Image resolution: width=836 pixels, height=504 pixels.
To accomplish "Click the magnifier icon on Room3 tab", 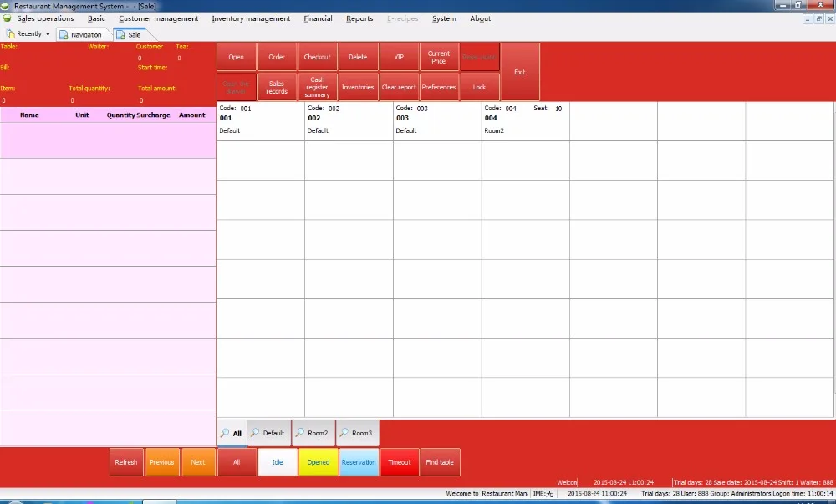I will click(344, 433).
